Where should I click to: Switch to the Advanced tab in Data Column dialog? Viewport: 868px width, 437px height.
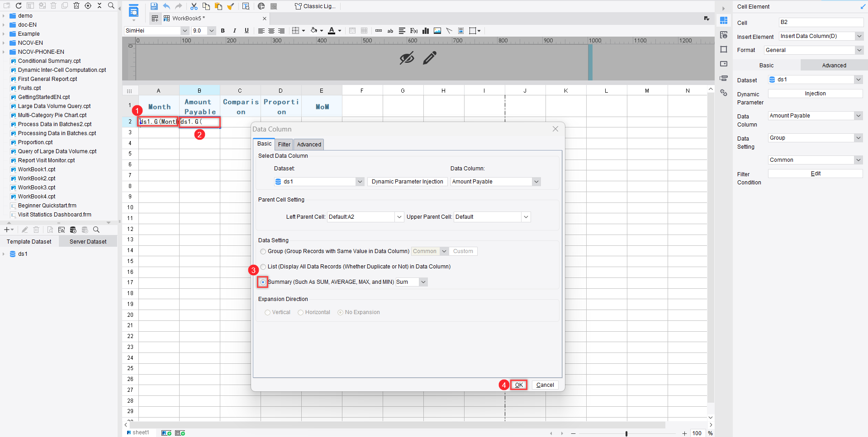click(309, 145)
